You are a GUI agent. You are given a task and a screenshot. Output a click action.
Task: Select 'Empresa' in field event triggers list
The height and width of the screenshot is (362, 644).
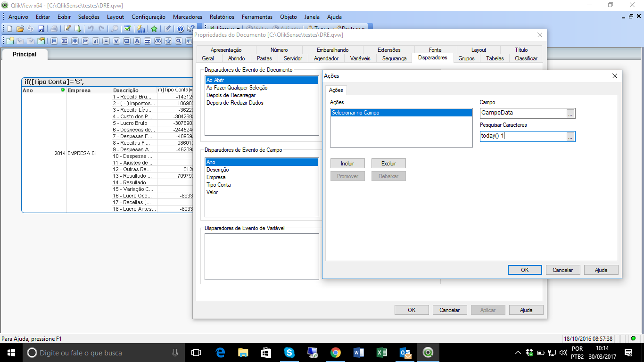[x=262, y=177]
